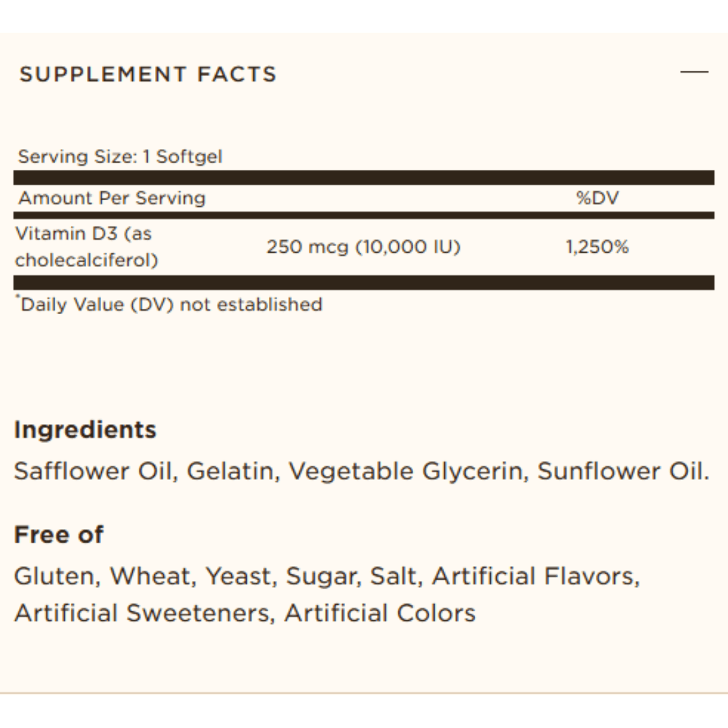728x728 pixels.
Task: Click the Free of heading
Action: (59, 535)
